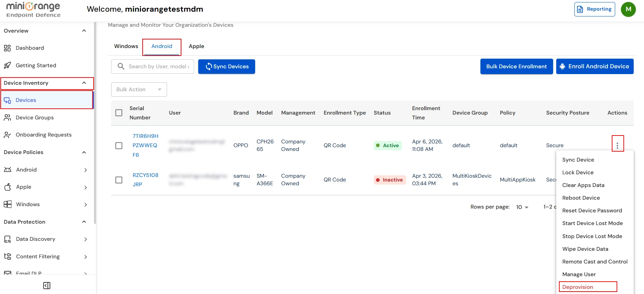Image resolution: width=644 pixels, height=294 pixels.
Task: Click the Windows logo icon in sidebar
Action: click(8, 204)
